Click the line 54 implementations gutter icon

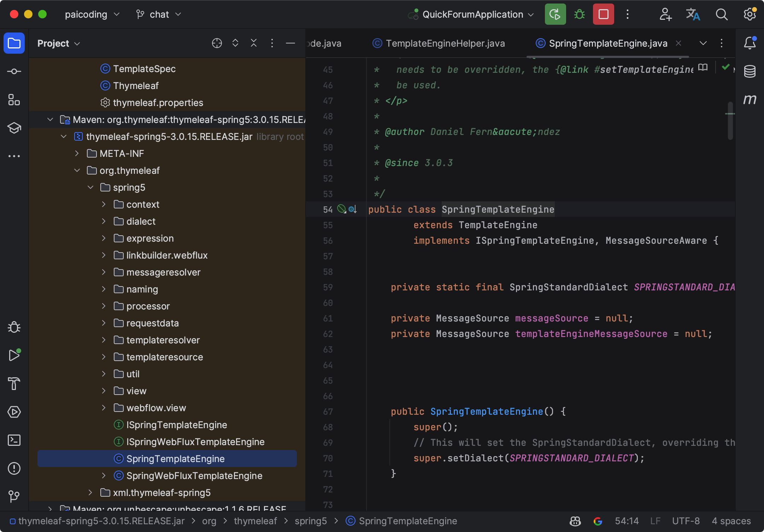[x=353, y=209]
